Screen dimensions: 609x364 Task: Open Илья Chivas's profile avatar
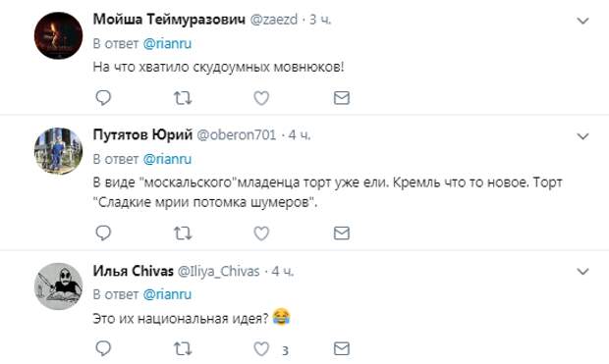point(58,286)
